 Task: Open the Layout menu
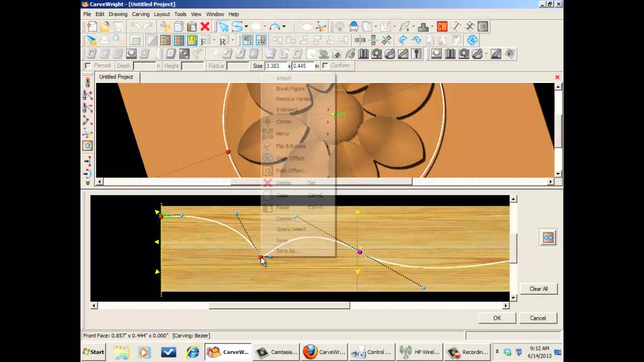[162, 14]
